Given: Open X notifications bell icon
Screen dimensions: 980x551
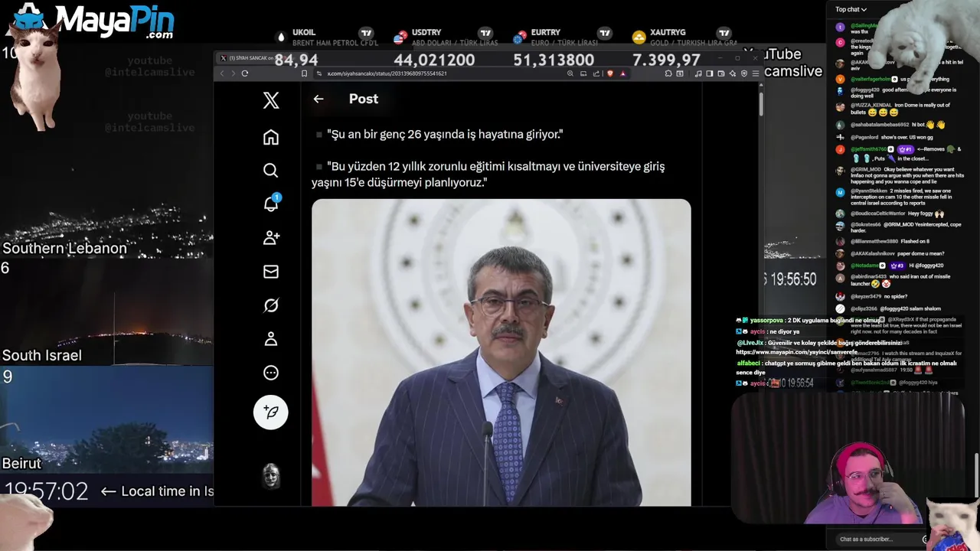Looking at the screenshot, I should [x=271, y=204].
